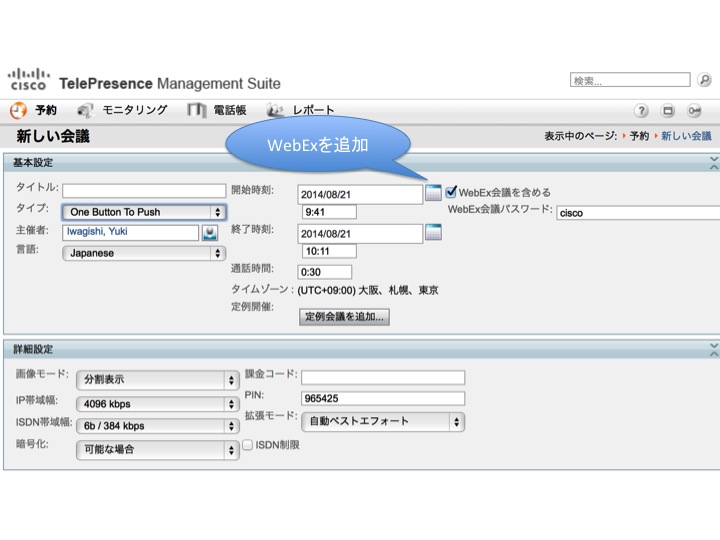720x540 pixels.
Task: Click the Cisco logo
Action: tap(27, 80)
